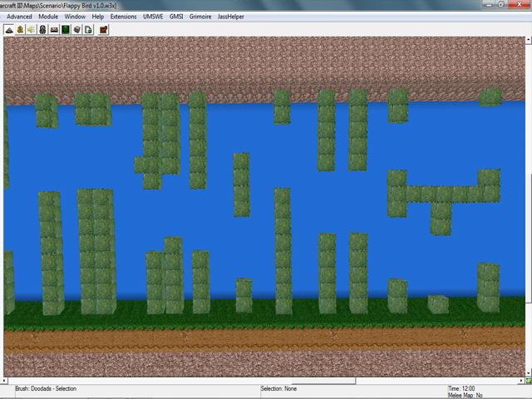Click the Test Map checkmark icon
The height and width of the screenshot is (399, 532).
click(x=103, y=30)
